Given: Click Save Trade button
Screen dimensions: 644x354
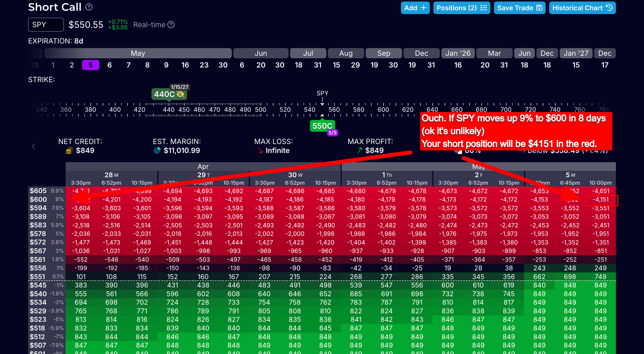Looking at the screenshot, I should (x=520, y=8).
